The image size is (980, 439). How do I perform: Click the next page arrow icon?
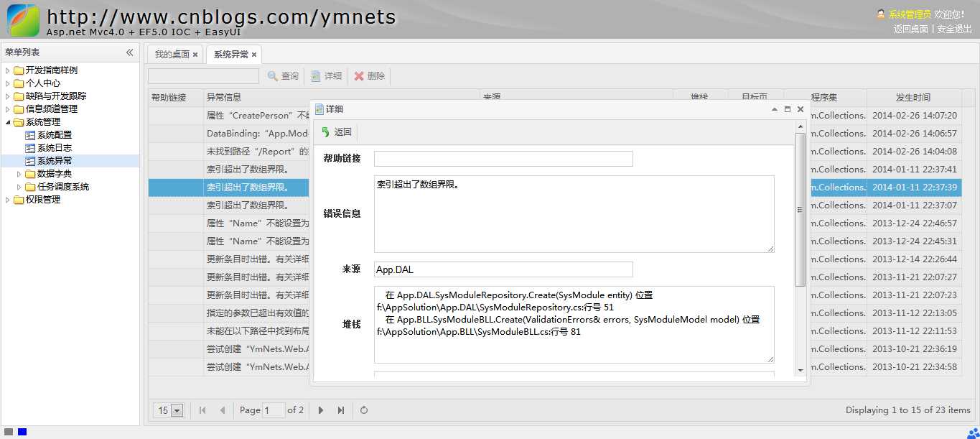(320, 410)
